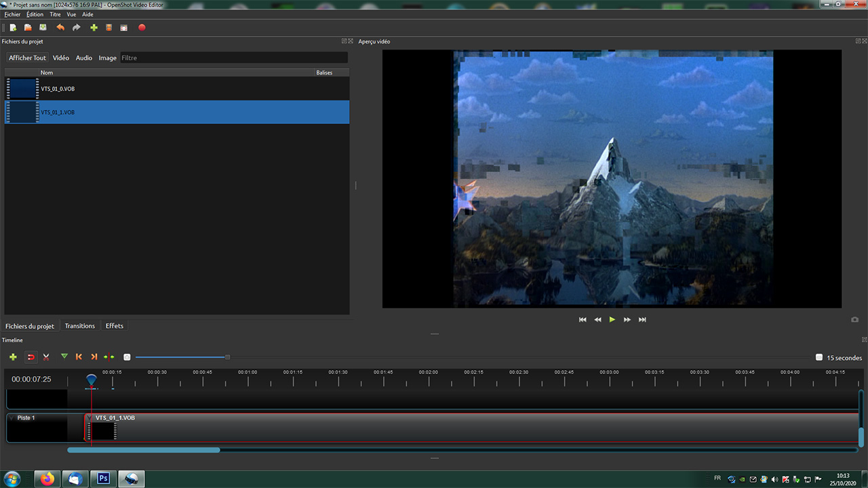Click the zoom-in icon beside 15 secondes

819,357
